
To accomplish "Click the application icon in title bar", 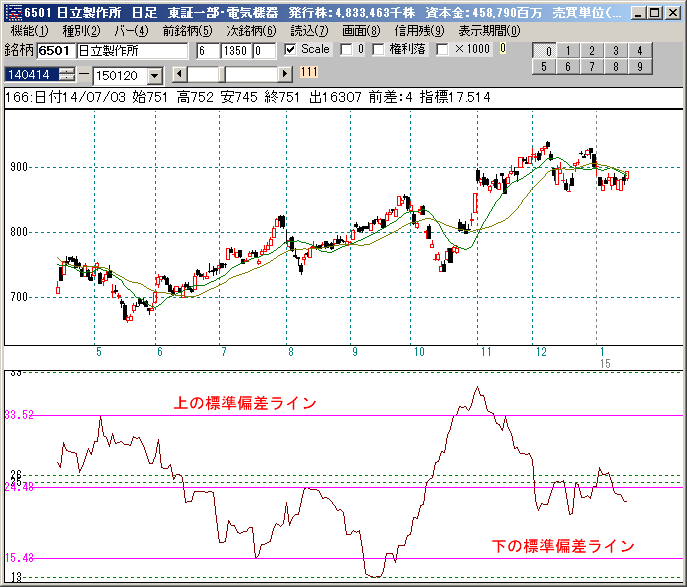I will (14, 13).
